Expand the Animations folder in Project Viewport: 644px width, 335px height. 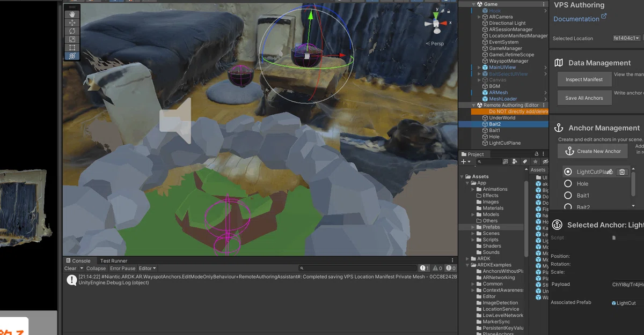pos(473,189)
